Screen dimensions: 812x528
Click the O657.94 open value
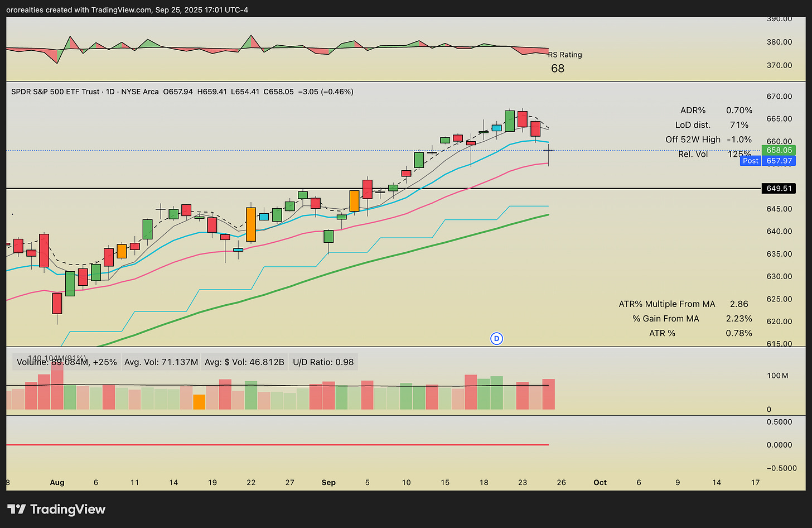pyautogui.click(x=178, y=92)
